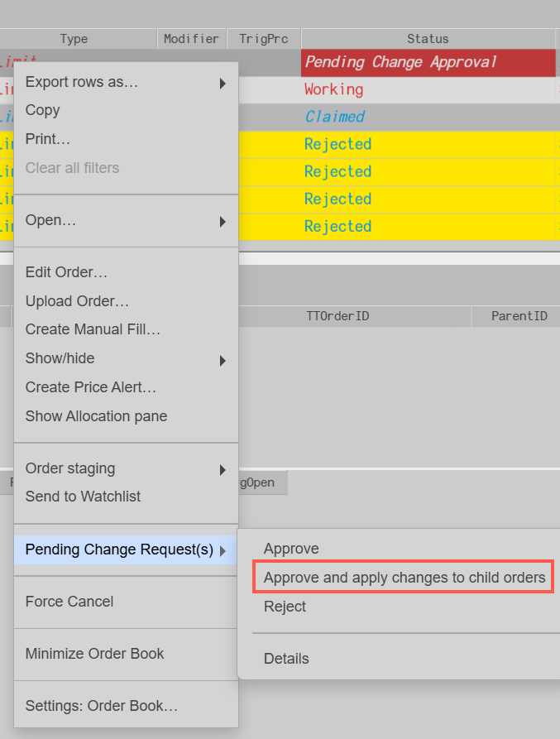Expand the Open… submenu arrow

pyautogui.click(x=223, y=221)
